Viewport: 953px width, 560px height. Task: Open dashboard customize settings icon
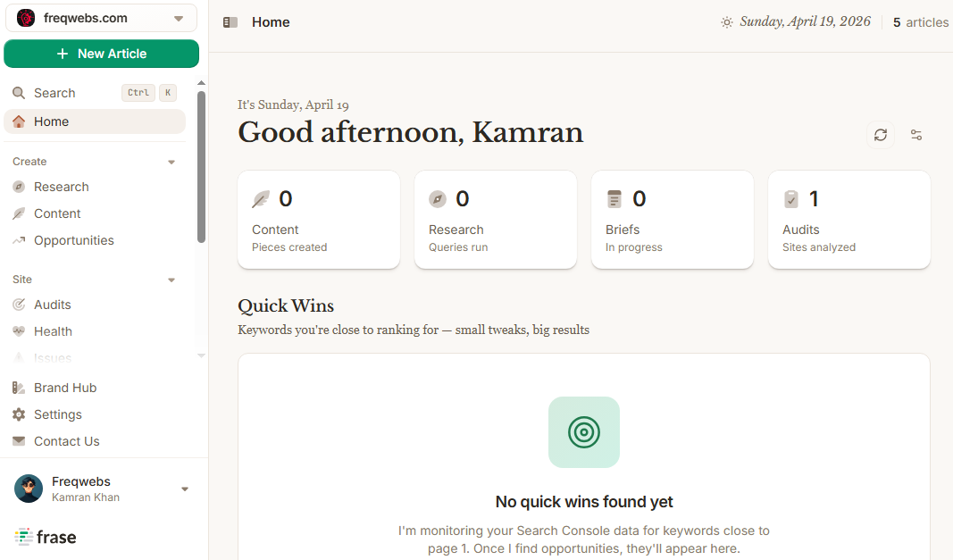tap(916, 135)
